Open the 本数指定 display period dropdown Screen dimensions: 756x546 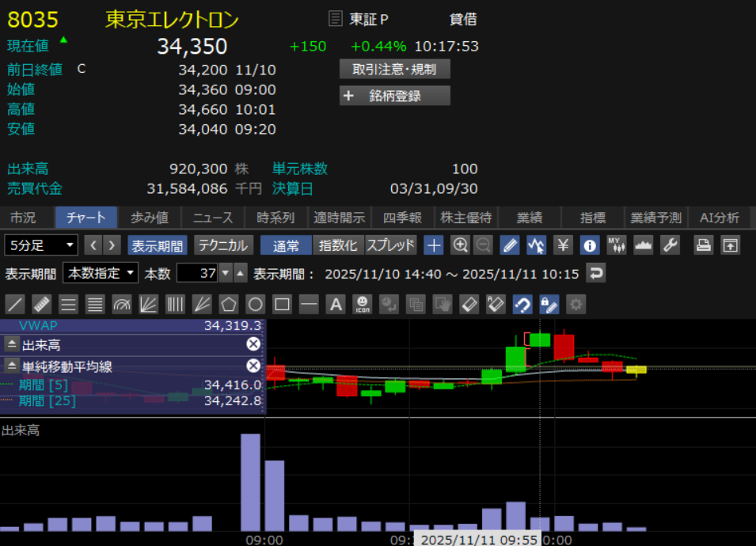[100, 274]
